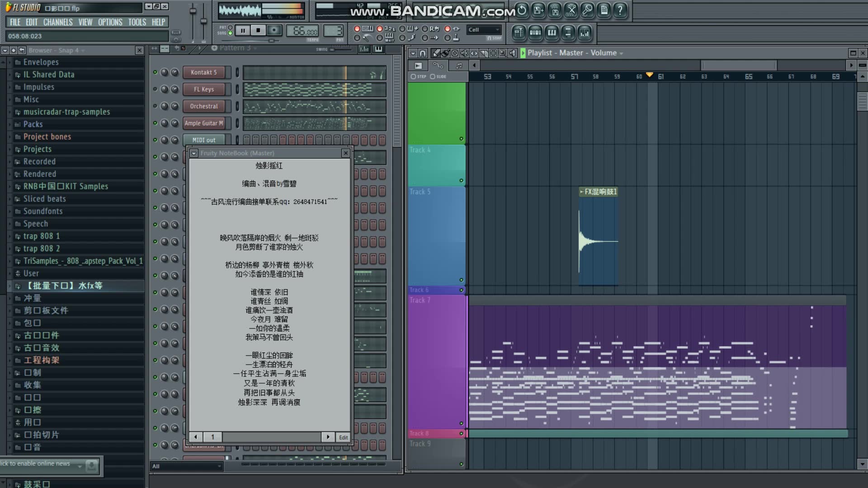
Task: Open the Playlist view icon in toolbar
Action: (x=519, y=33)
